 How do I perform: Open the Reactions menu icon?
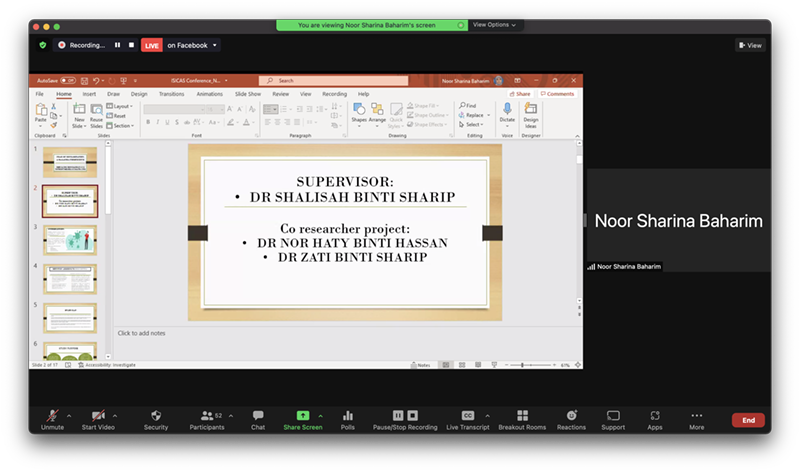click(x=571, y=415)
